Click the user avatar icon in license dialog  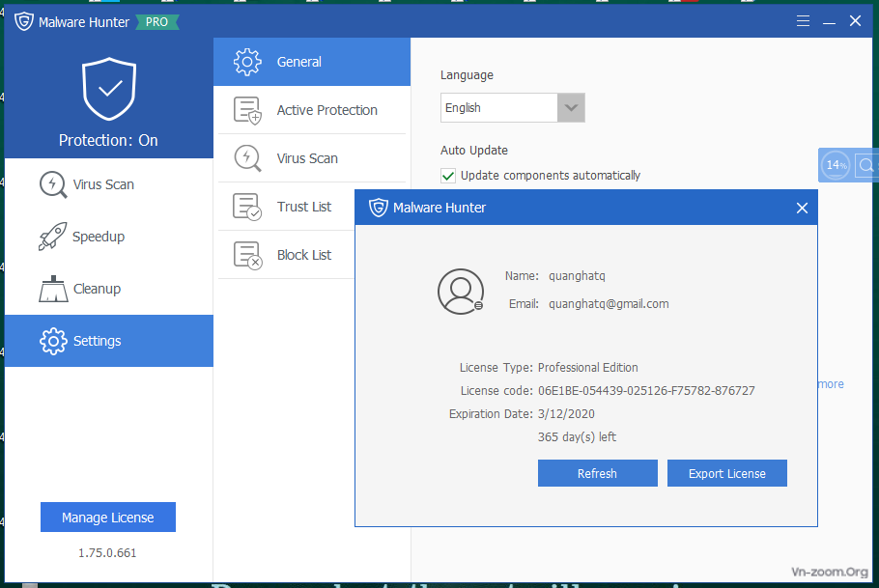click(x=460, y=291)
